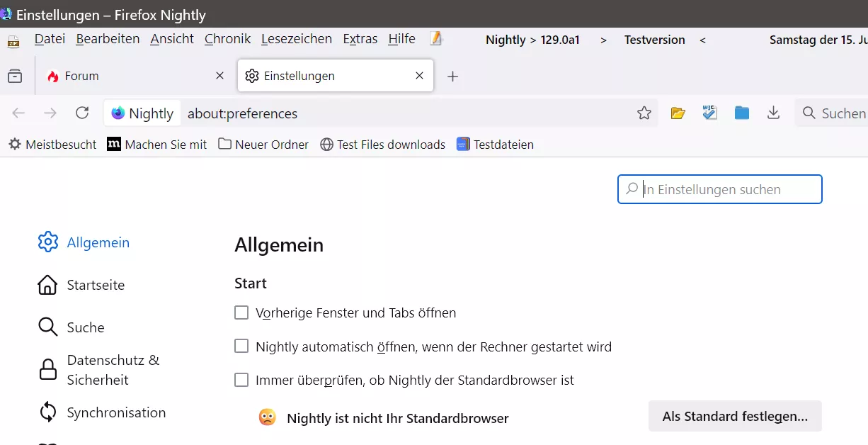This screenshot has height=445, width=868.
Task: Click the yellow open folder toolbar icon
Action: coord(678,113)
